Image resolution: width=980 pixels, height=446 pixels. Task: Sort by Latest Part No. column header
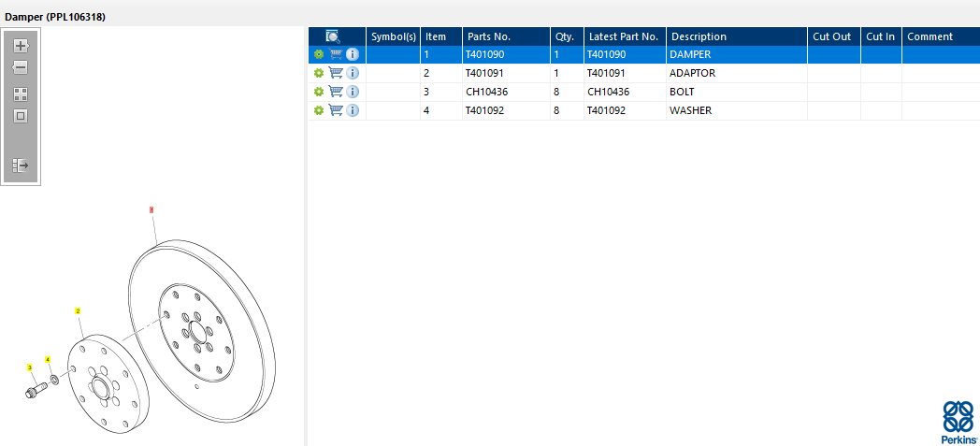[x=625, y=36]
